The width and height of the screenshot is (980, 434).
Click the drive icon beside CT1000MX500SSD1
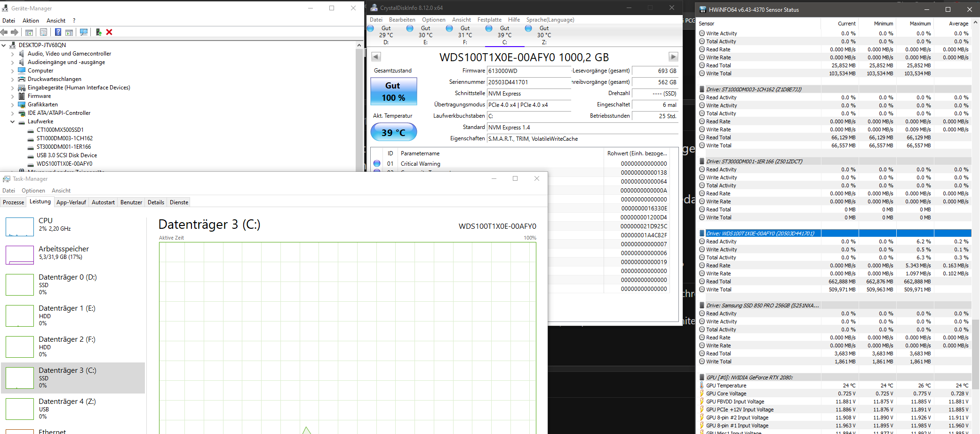click(31, 130)
